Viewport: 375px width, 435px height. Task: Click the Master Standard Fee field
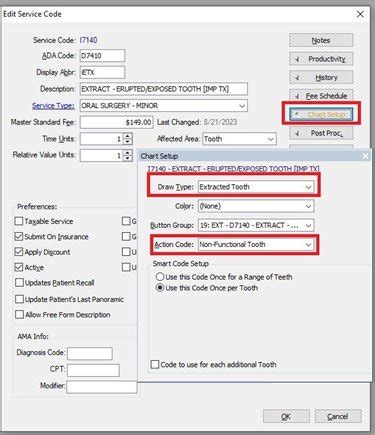pyautogui.click(x=116, y=122)
